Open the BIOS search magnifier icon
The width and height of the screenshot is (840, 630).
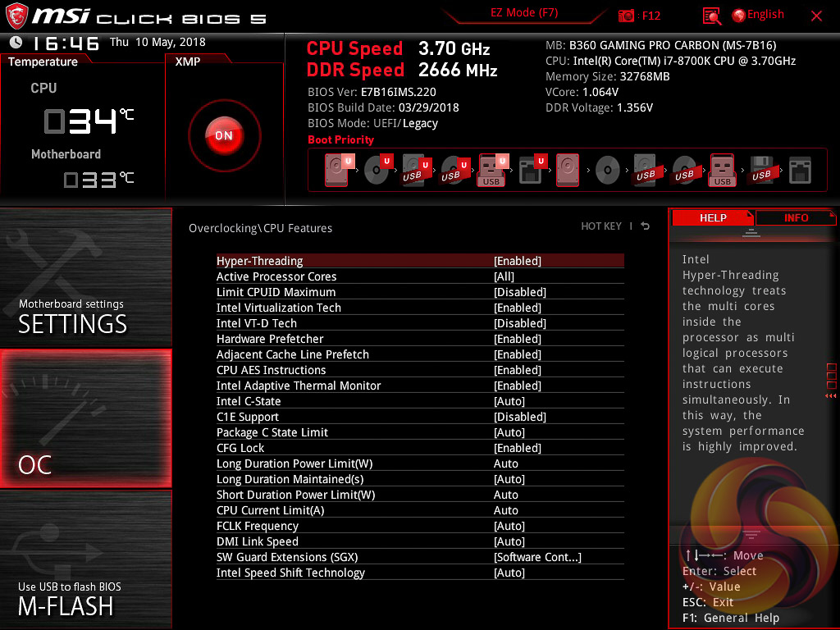(711, 16)
